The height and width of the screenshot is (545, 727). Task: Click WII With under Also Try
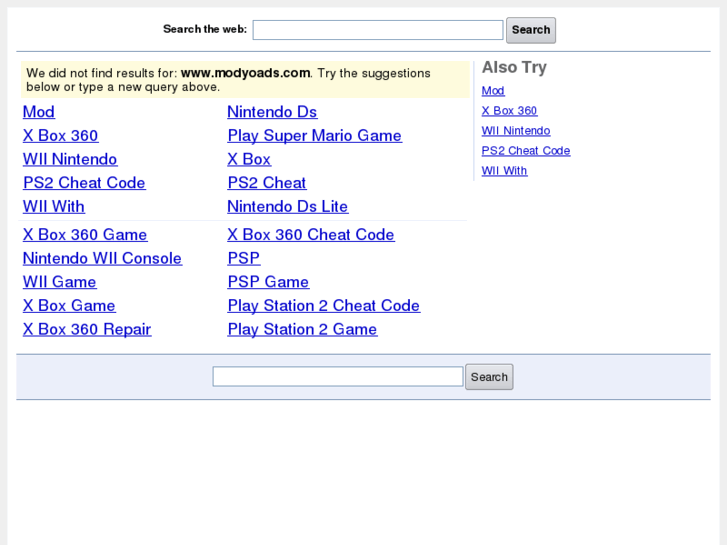pos(504,171)
